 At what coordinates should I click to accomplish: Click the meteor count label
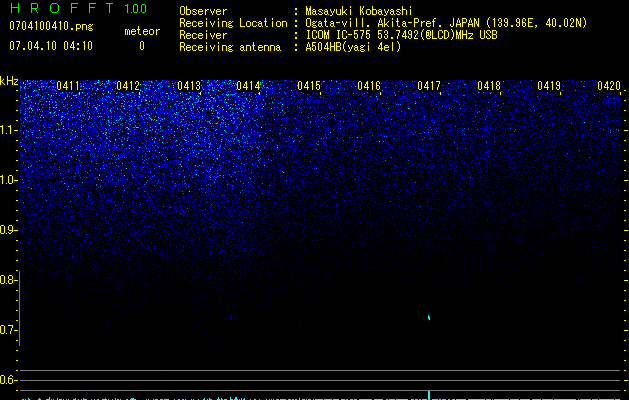[142, 31]
